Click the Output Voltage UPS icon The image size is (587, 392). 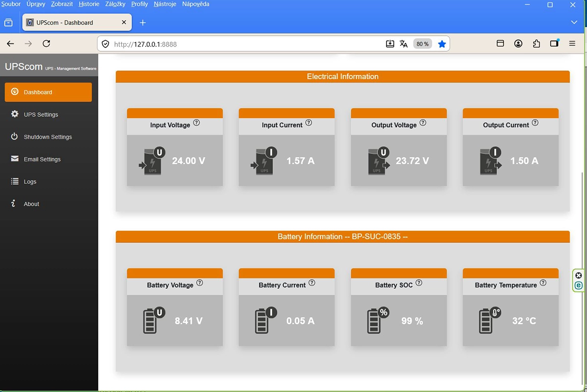point(379,160)
